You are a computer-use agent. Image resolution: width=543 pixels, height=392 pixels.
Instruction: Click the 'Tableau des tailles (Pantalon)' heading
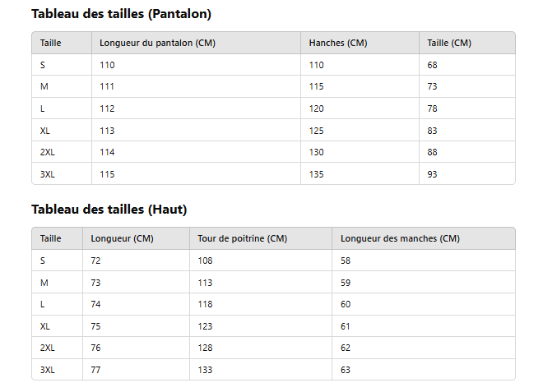[121, 14]
